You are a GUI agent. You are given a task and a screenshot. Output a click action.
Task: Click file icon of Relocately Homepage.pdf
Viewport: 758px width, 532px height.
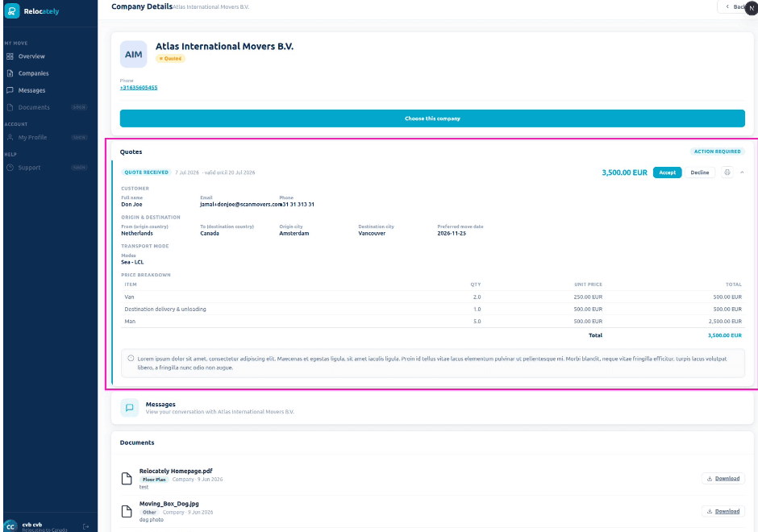point(127,478)
